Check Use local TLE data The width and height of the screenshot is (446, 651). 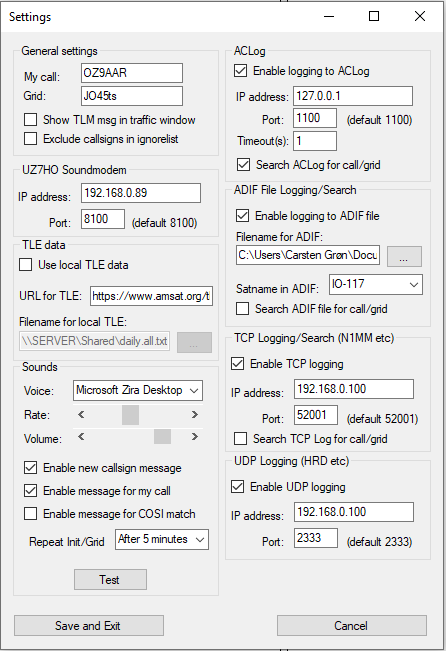point(25,265)
